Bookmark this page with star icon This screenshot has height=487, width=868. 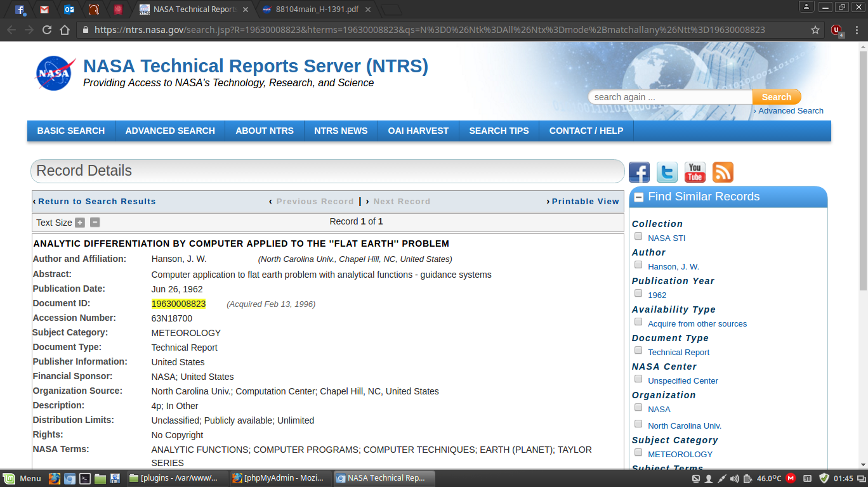(815, 30)
